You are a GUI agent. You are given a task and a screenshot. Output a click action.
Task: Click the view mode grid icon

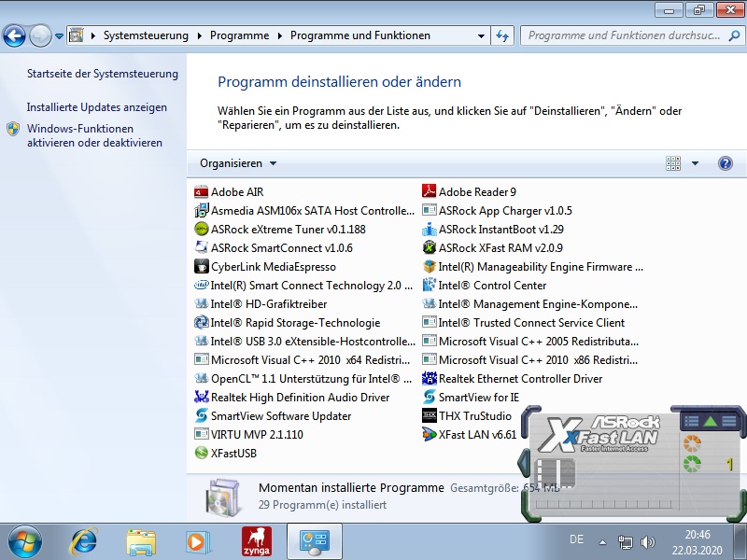(673, 163)
